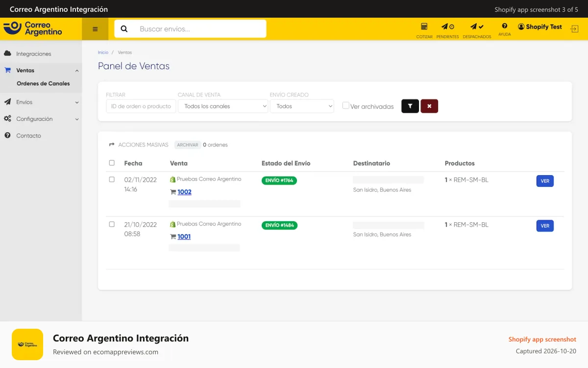
Task: Click the Envíos paper plane icon
Action: click(x=7, y=102)
